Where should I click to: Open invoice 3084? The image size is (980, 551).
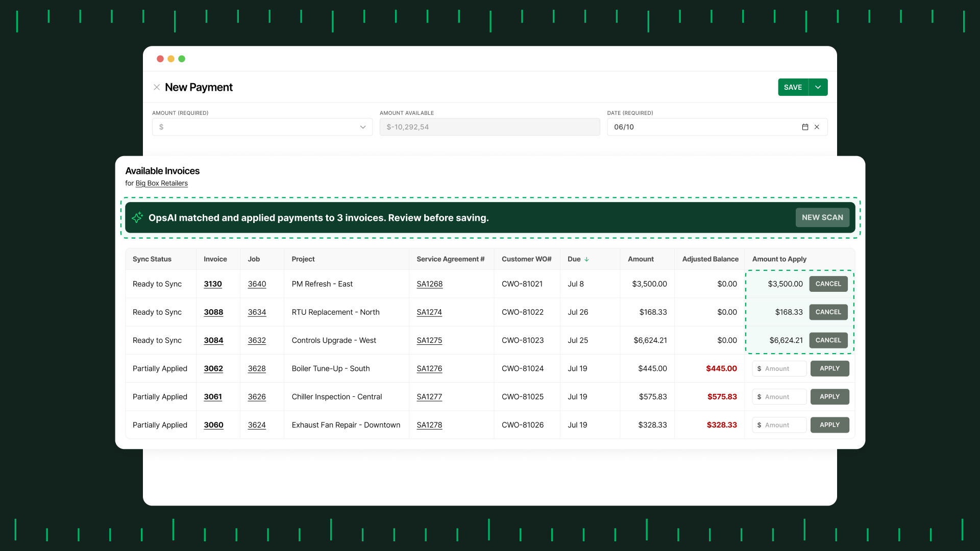click(x=213, y=340)
